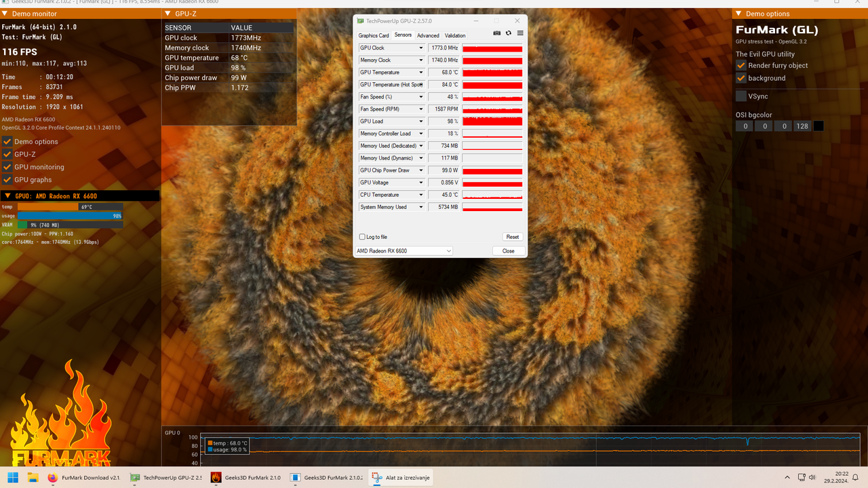This screenshot has height=488, width=868.
Task: Click first OSI bgcolor red value field
Action: (x=745, y=126)
